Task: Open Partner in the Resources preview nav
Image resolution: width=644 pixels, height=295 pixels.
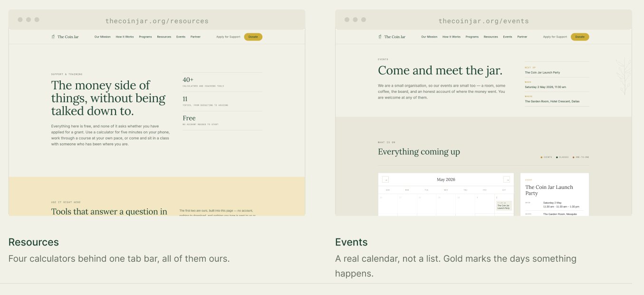Action: [x=195, y=37]
